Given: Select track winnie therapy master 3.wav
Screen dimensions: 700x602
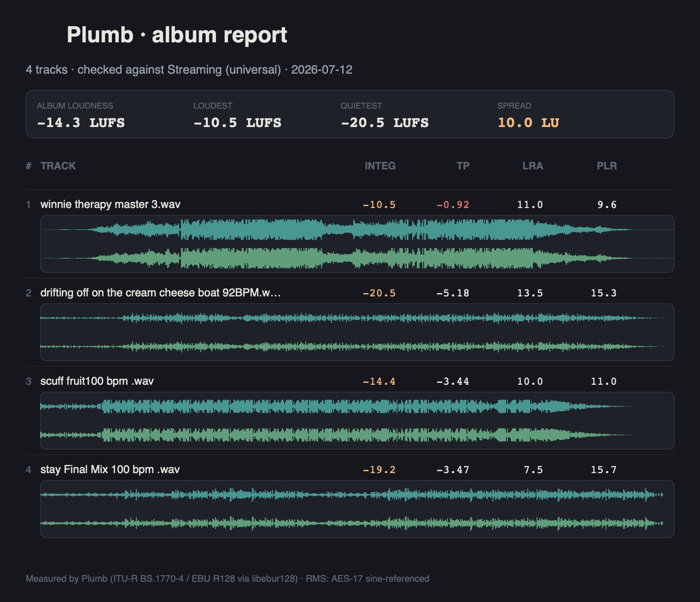Looking at the screenshot, I should point(111,204).
